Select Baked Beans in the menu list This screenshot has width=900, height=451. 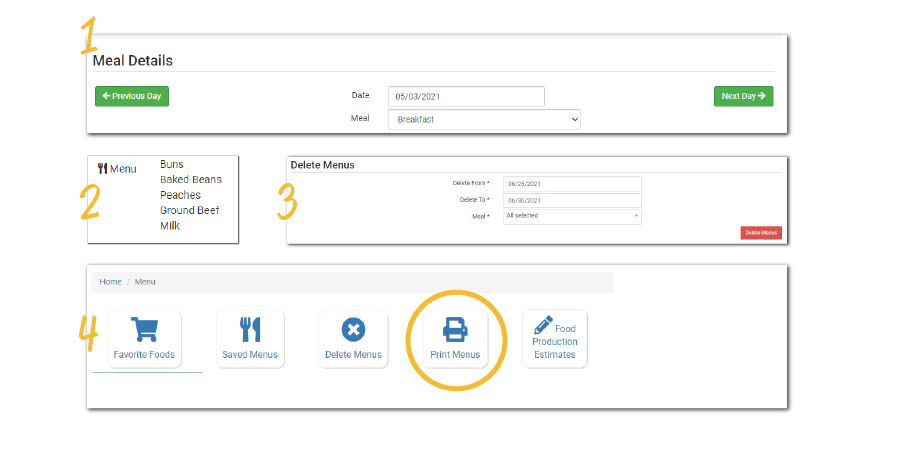click(x=191, y=180)
